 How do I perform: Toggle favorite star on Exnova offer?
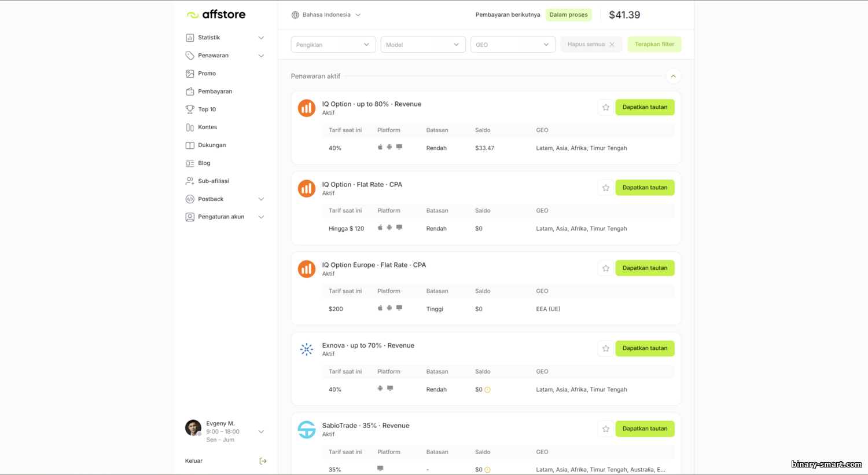click(606, 348)
